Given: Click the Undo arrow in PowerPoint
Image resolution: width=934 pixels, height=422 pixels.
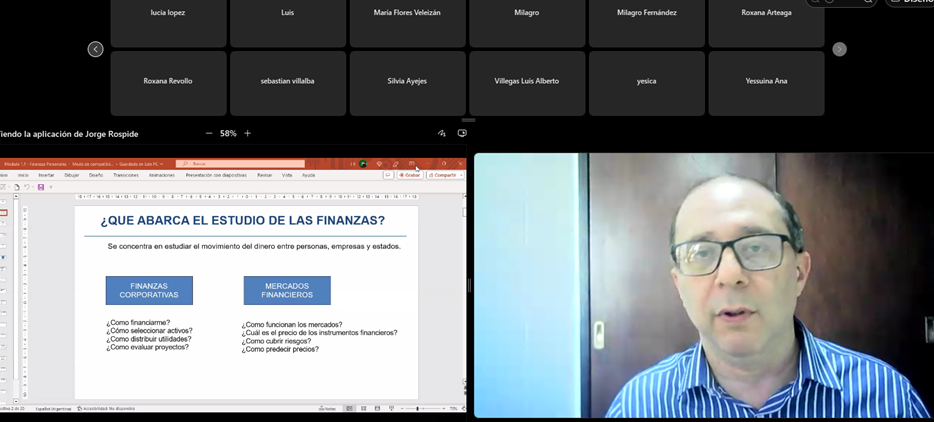Looking at the screenshot, I should (x=27, y=187).
